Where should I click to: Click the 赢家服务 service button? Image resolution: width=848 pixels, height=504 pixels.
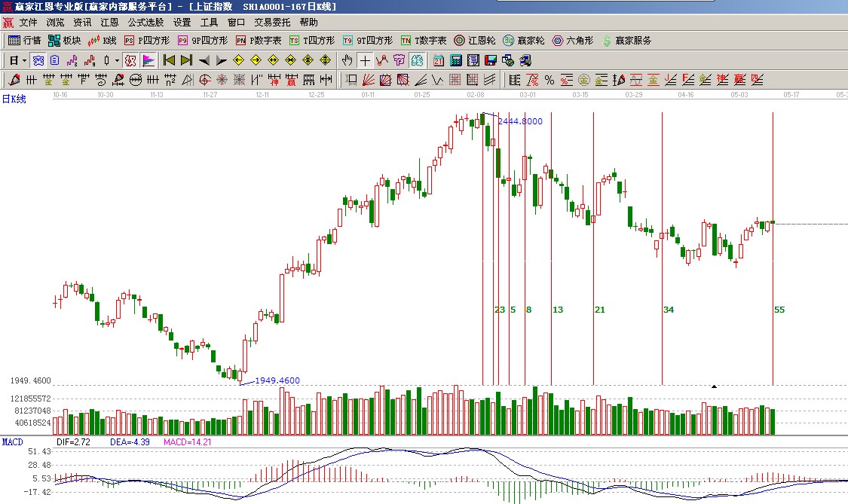coord(626,41)
